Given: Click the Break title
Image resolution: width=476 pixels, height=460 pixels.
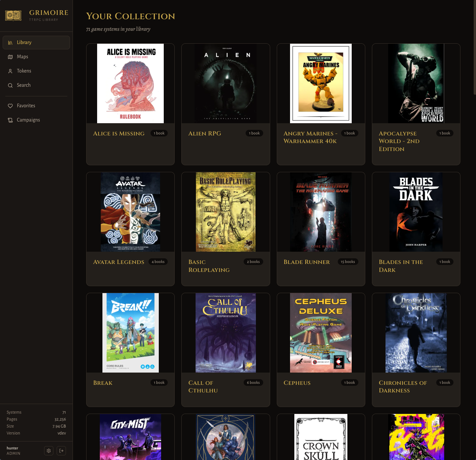Looking at the screenshot, I should pyautogui.click(x=103, y=383).
